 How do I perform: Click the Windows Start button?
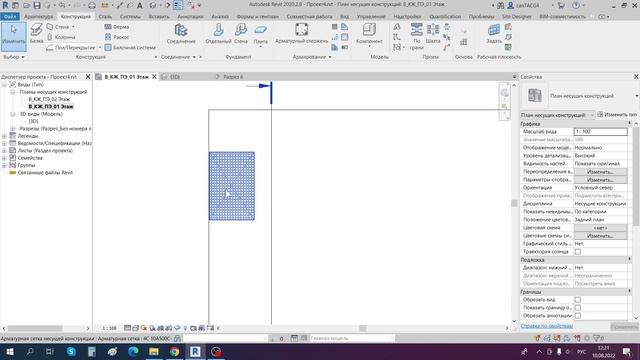(x=9, y=351)
